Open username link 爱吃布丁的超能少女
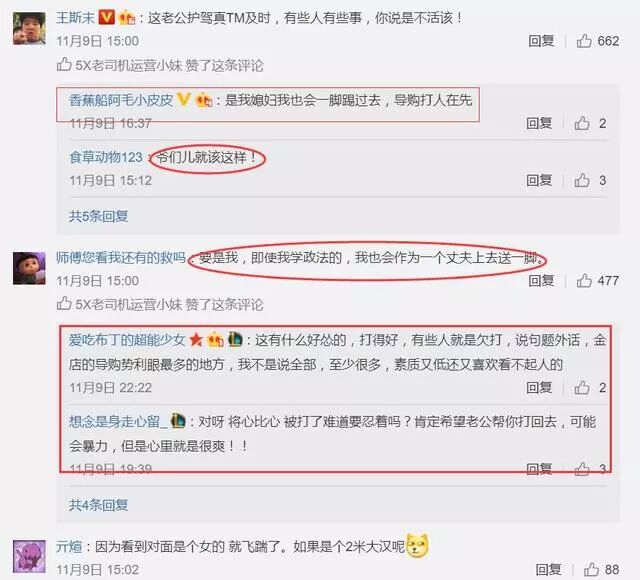Screen dimensions: 640x580 [x=127, y=340]
